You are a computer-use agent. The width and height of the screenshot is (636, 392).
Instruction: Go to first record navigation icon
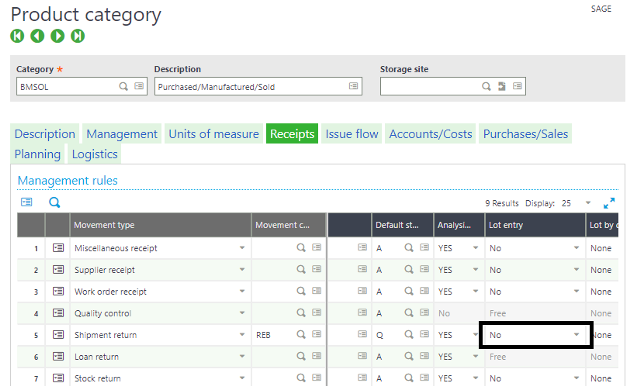tap(17, 36)
